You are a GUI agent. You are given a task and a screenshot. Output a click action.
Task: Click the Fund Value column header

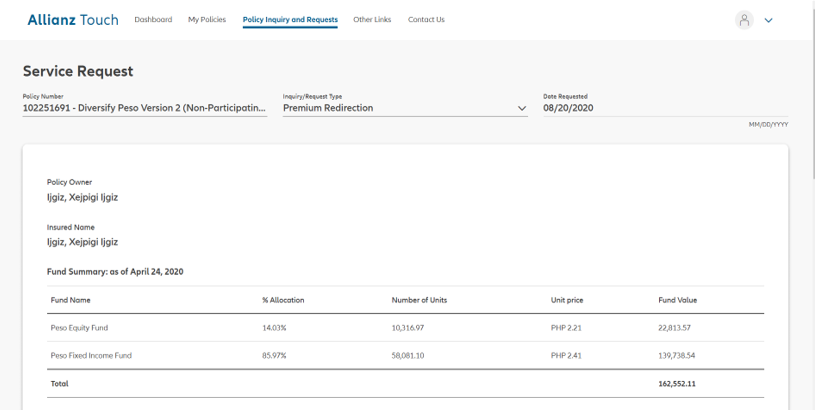pyautogui.click(x=677, y=300)
